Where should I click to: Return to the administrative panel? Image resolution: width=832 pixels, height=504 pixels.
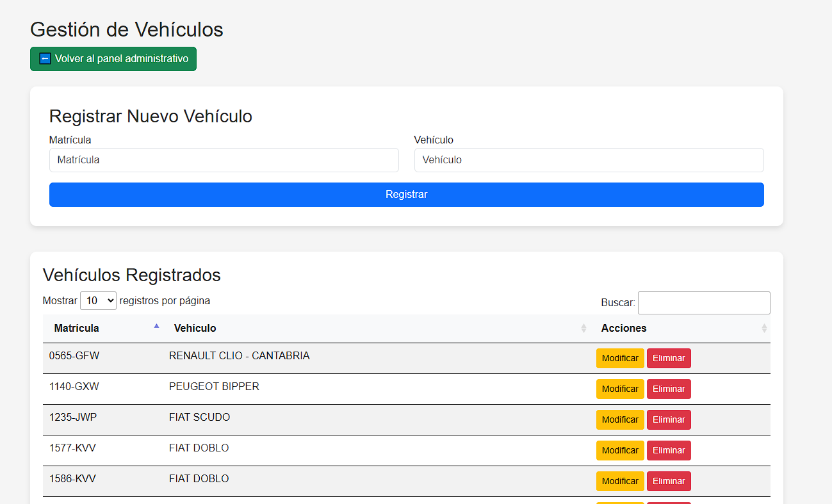(113, 59)
